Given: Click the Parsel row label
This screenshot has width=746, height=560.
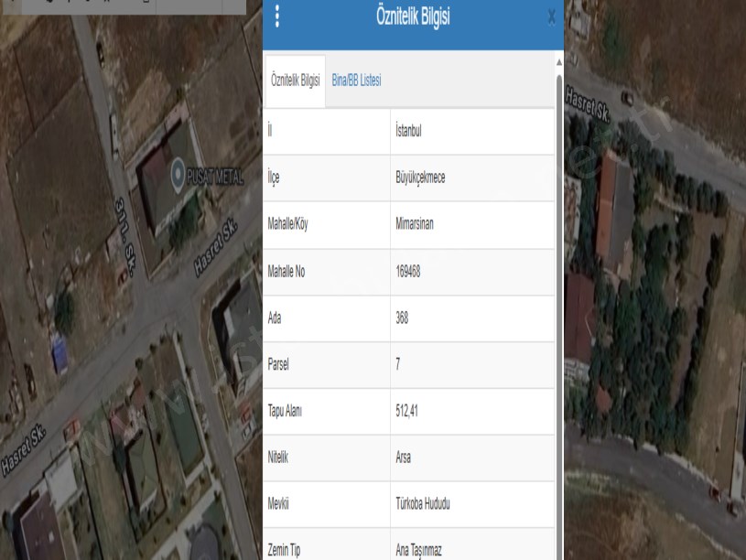Looking at the screenshot, I should point(279,365).
